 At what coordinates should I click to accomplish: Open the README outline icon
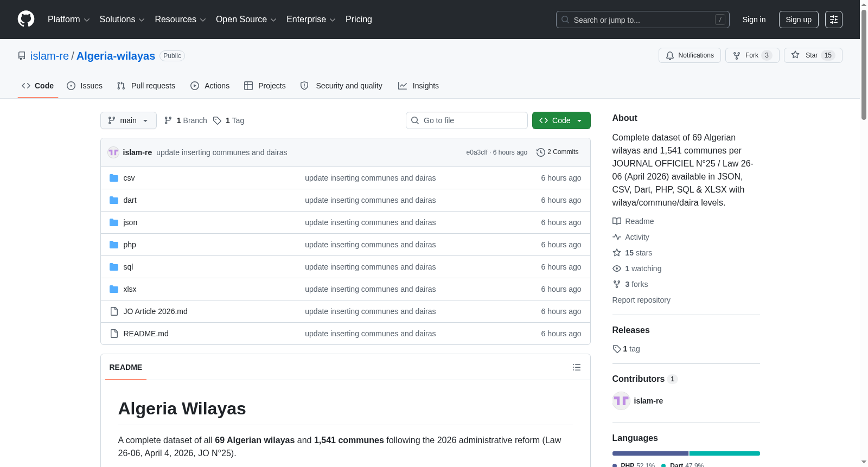pyautogui.click(x=577, y=367)
